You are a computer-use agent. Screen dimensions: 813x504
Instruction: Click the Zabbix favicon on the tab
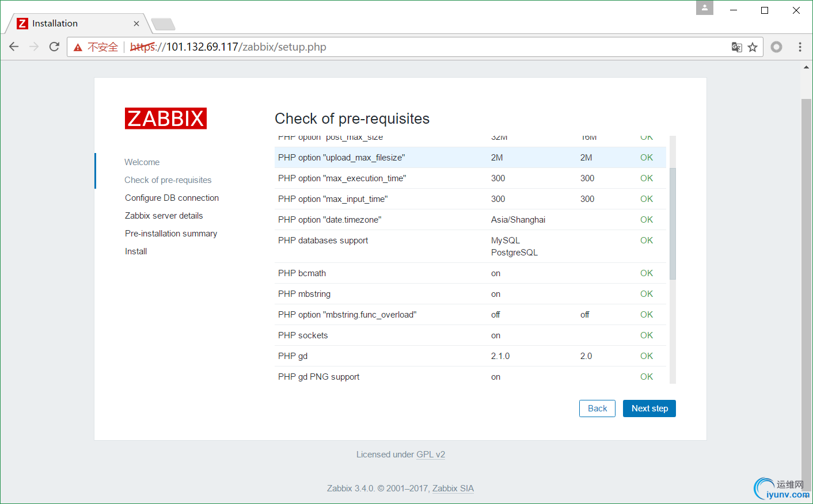(22, 23)
